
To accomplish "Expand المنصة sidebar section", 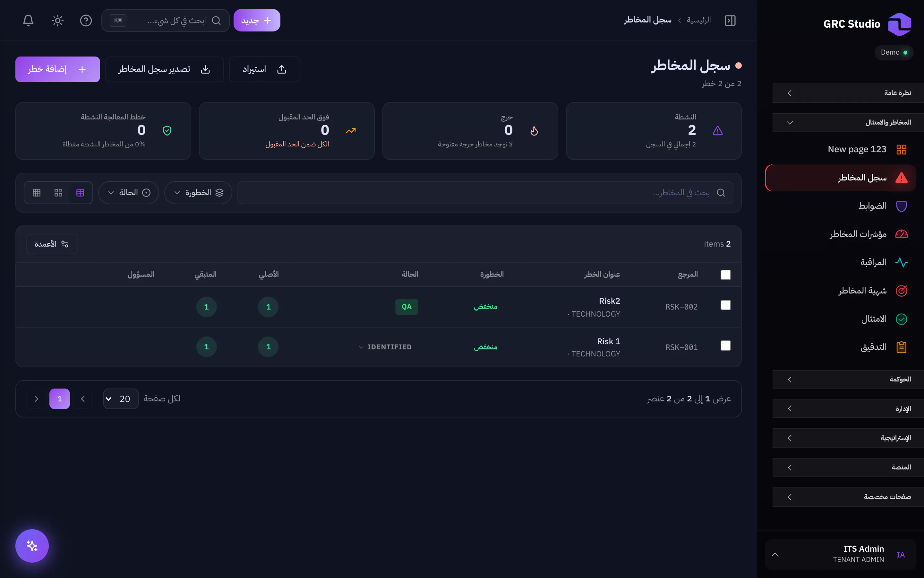I will point(848,467).
